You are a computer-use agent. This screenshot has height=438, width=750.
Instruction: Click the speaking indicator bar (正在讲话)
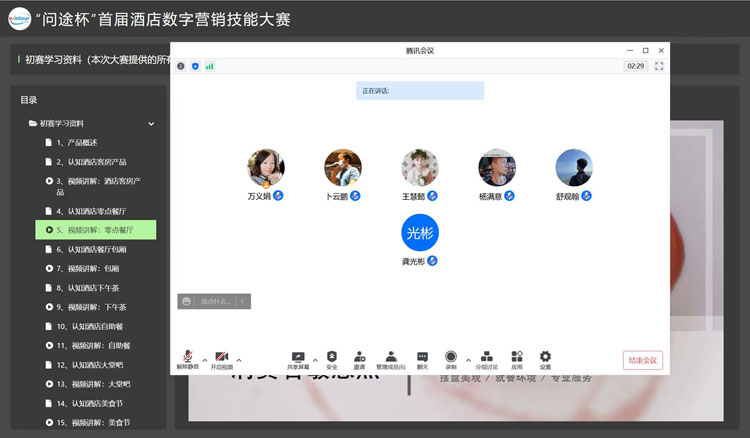420,91
